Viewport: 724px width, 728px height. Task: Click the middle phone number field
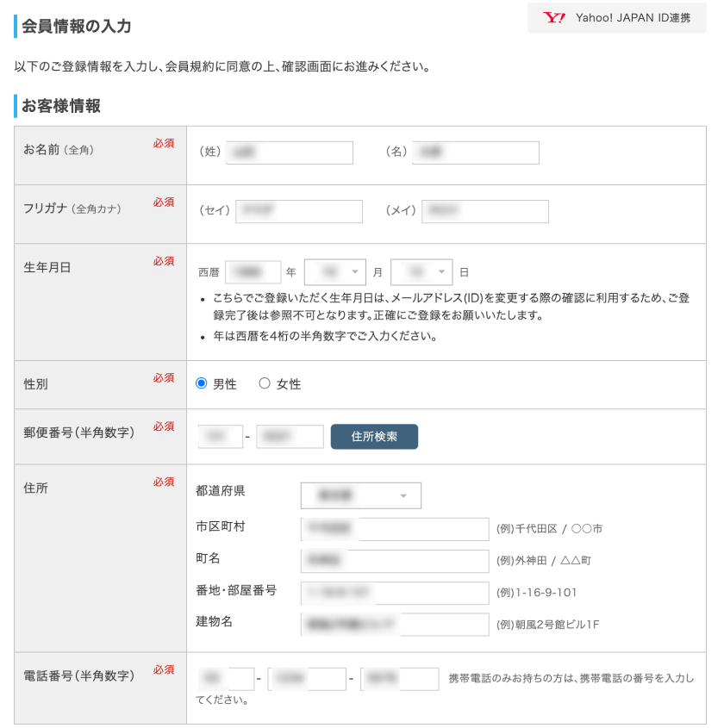(307, 679)
